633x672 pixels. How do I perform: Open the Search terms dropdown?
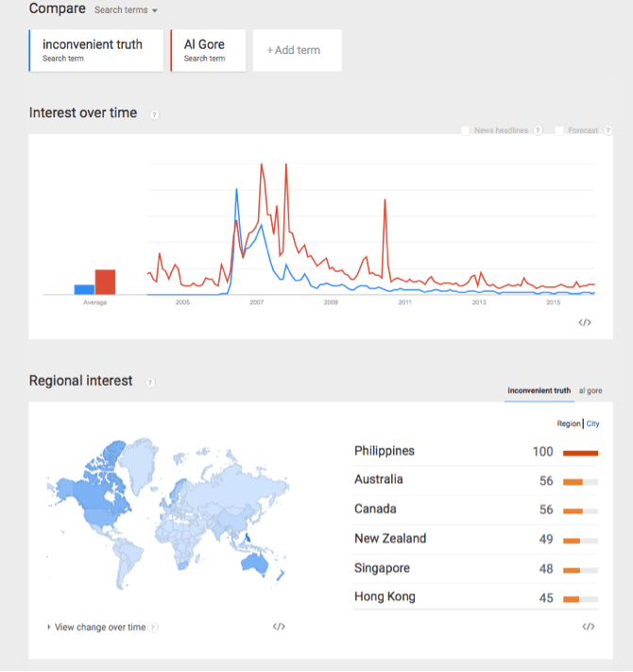[126, 10]
